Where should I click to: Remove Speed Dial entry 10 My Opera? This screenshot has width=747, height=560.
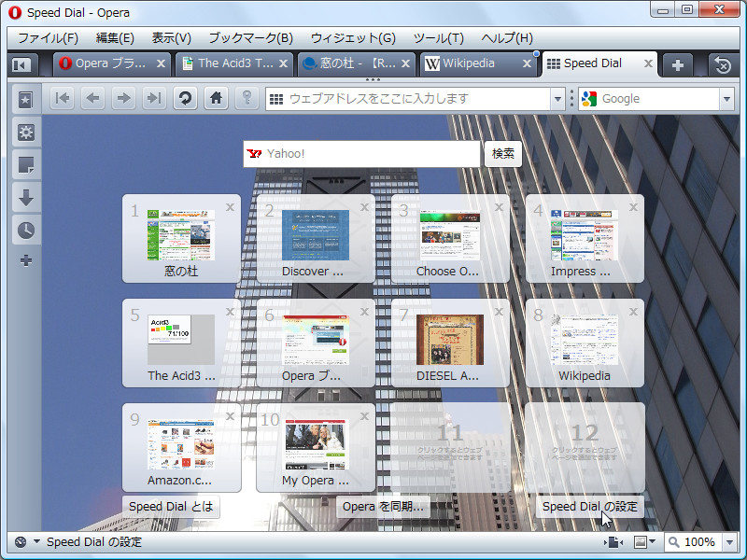[x=364, y=416]
